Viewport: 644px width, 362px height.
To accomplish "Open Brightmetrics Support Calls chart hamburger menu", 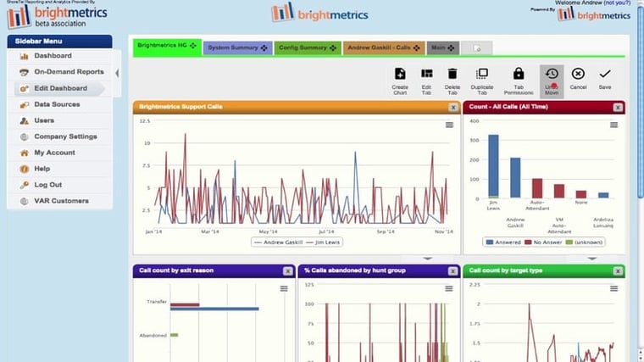I will click(x=449, y=125).
